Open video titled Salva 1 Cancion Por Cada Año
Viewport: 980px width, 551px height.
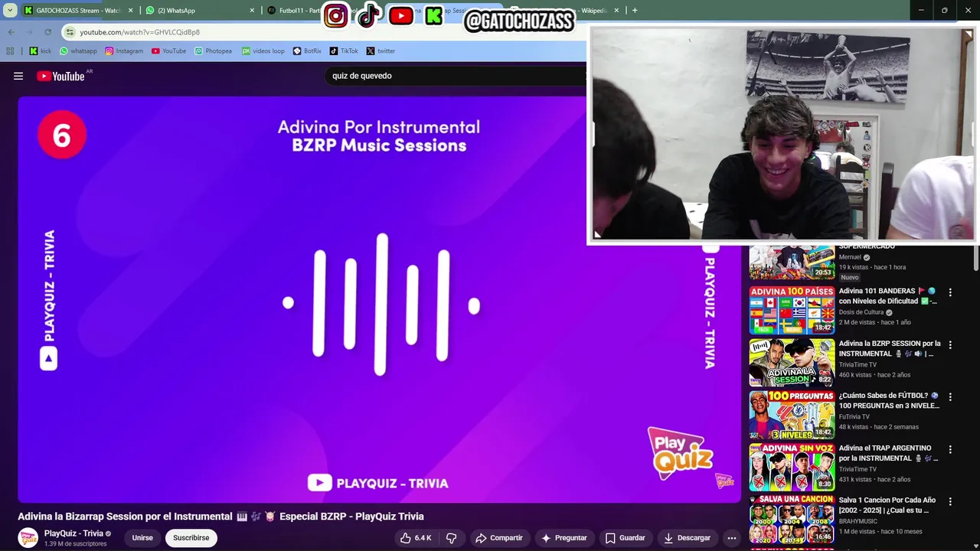point(887,505)
